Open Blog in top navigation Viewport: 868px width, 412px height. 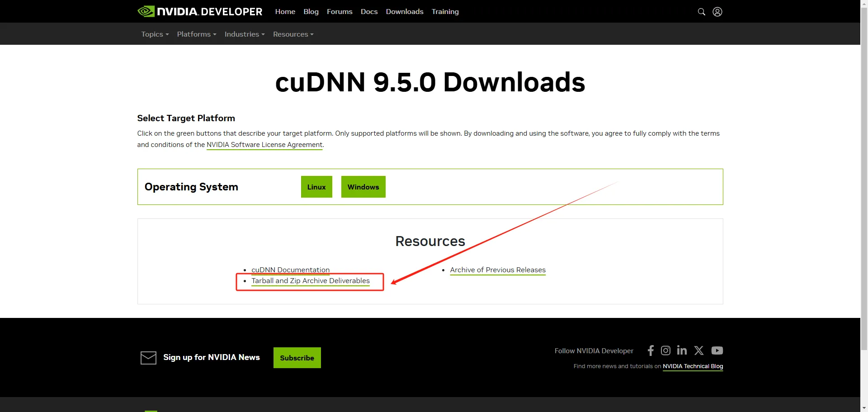point(311,12)
